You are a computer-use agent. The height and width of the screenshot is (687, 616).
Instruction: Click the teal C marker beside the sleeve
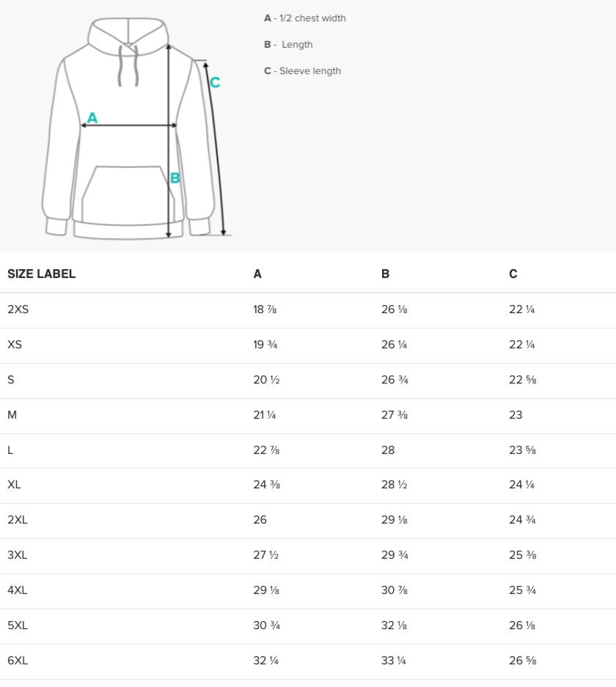(x=215, y=83)
